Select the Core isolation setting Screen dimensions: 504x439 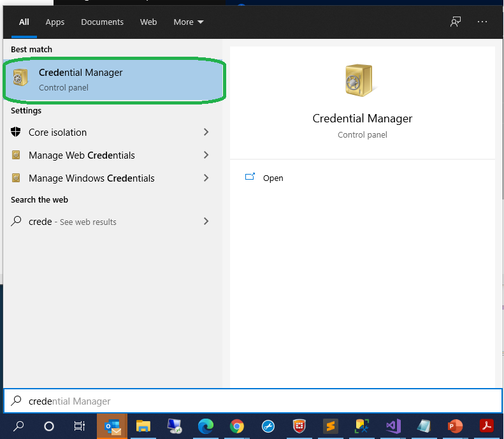[x=113, y=132]
